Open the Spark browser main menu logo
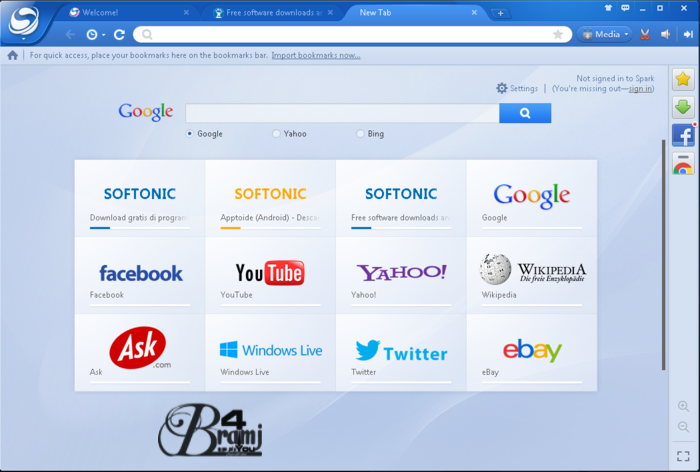Viewport: 700px width, 472px height. [24, 21]
